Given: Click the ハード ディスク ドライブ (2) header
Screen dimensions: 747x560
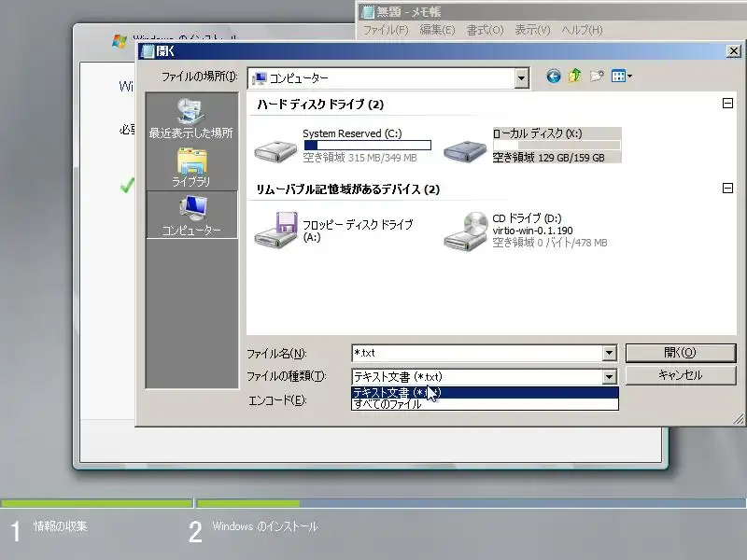Looking at the screenshot, I should point(320,105).
